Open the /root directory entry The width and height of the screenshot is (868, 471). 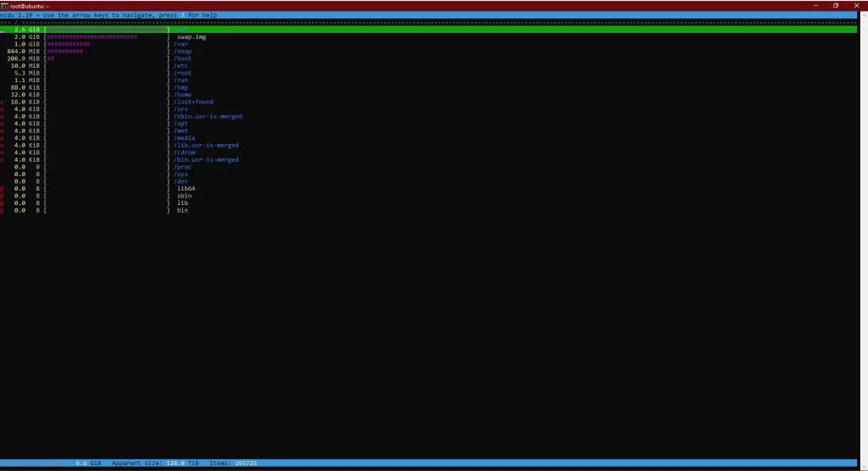(183, 73)
